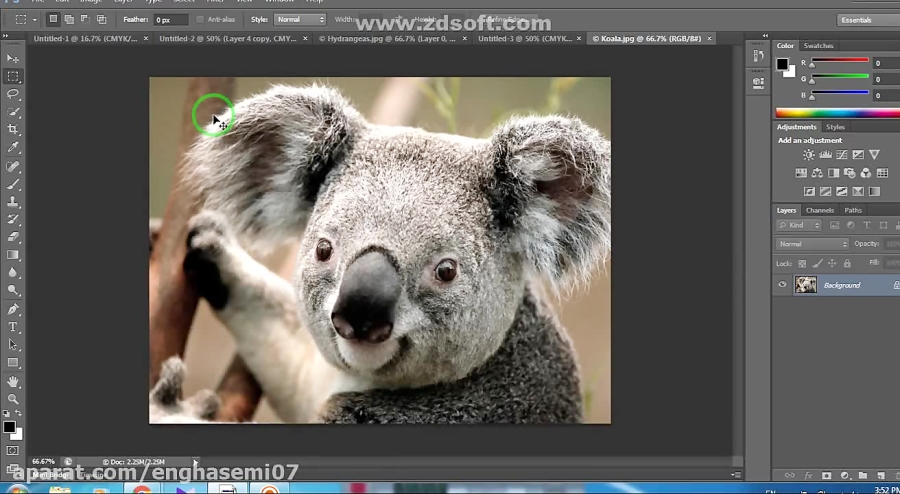
Task: Open the Essentials workspace dropdown
Action: (x=868, y=20)
